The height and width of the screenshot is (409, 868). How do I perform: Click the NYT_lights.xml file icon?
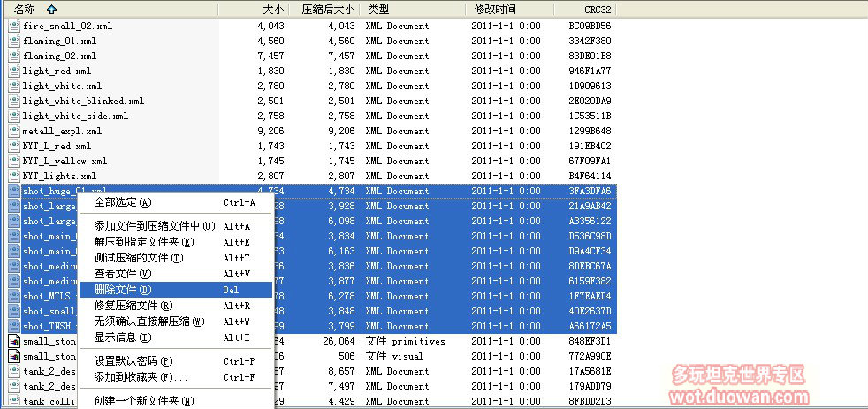14,176
